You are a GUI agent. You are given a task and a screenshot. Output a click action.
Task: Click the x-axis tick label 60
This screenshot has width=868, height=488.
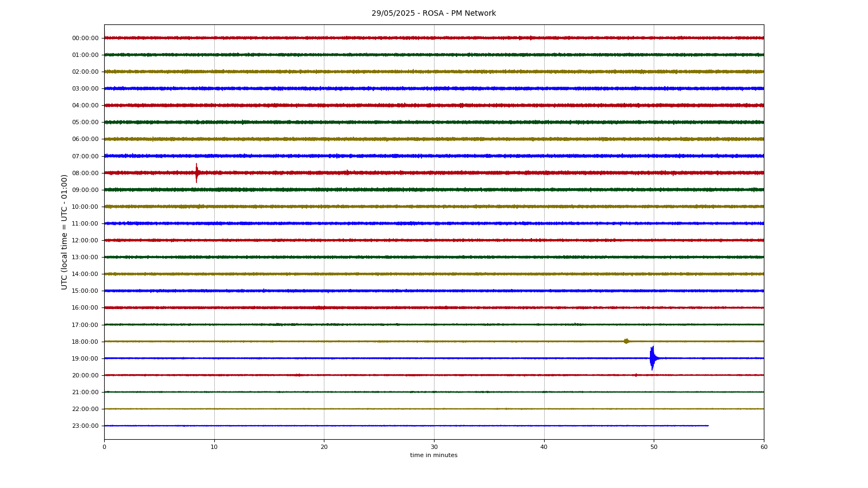(764, 447)
